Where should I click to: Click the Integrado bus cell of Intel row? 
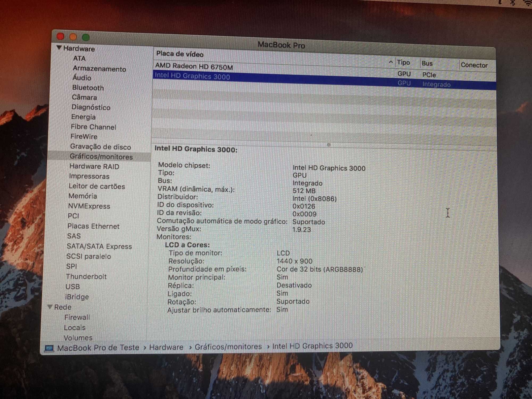point(436,84)
